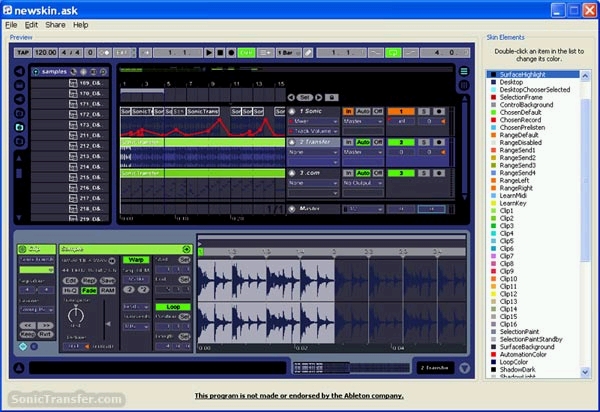
Task: Click the timeline Set locator button
Action: click(305, 98)
